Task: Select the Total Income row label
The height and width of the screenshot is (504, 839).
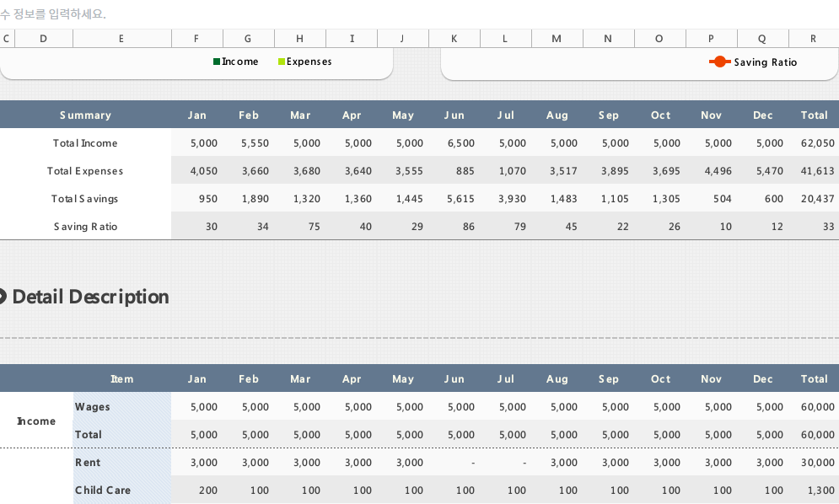Action: coord(86,142)
